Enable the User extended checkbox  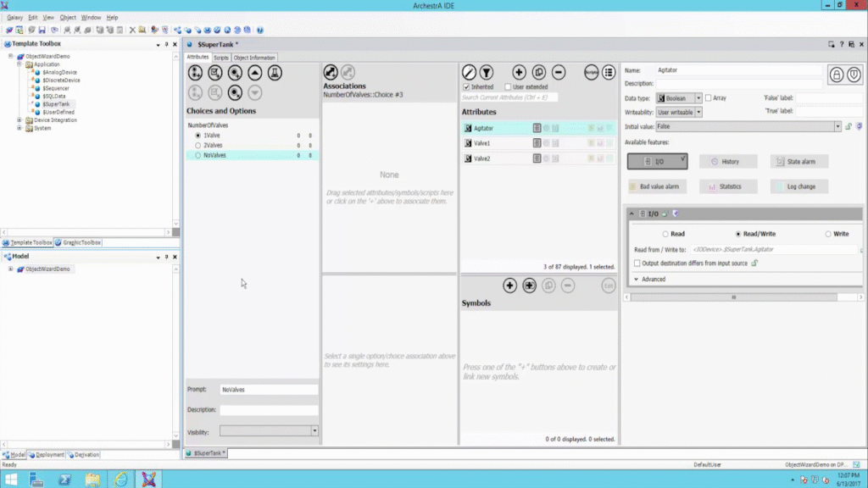coord(508,87)
